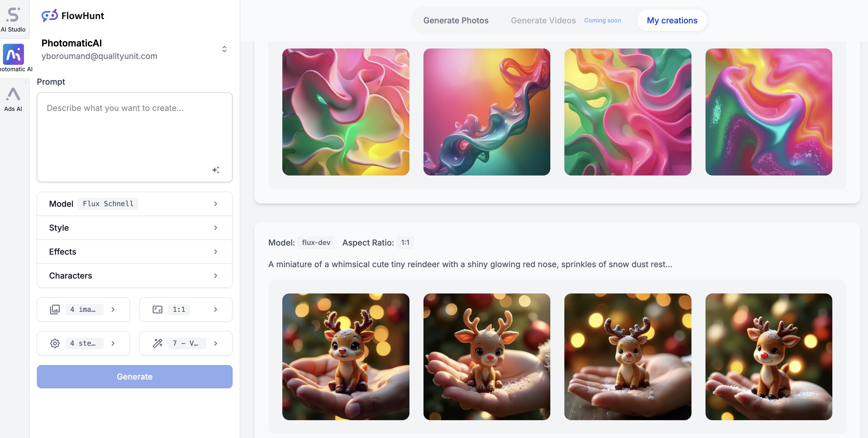Screen dimensions: 868x438
Task: Click the aspect ratio icon
Action: [157, 309]
